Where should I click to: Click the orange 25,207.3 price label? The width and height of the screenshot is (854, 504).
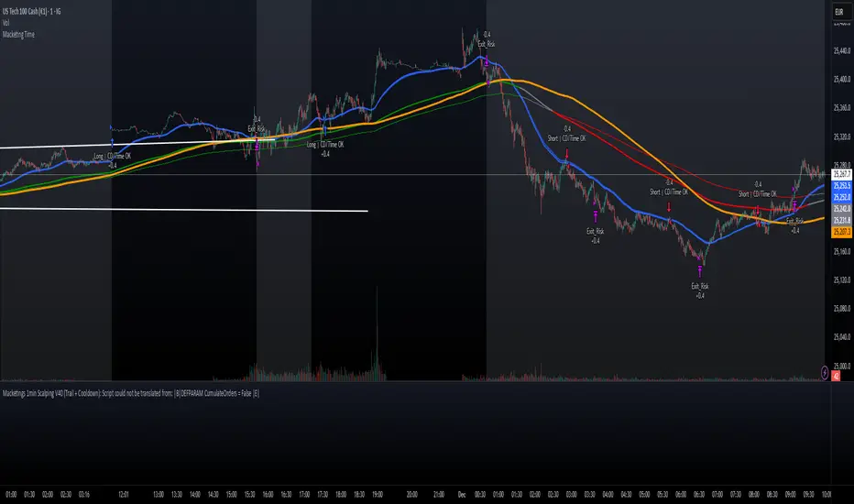841,232
